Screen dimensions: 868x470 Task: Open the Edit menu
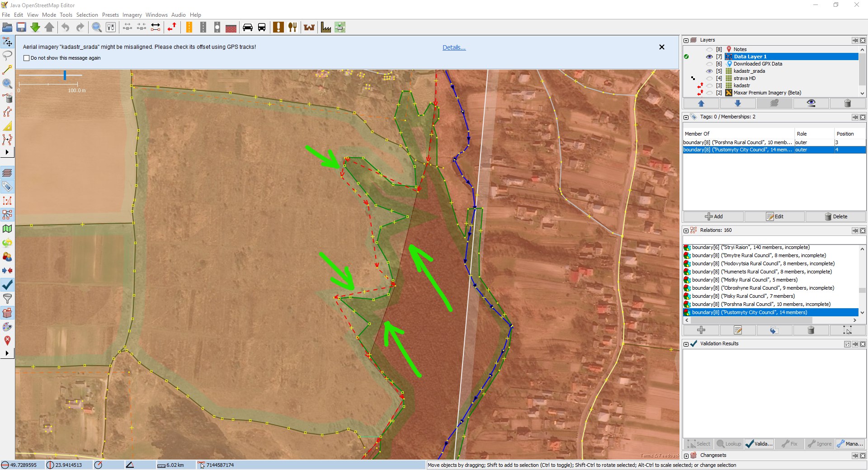click(19, 15)
